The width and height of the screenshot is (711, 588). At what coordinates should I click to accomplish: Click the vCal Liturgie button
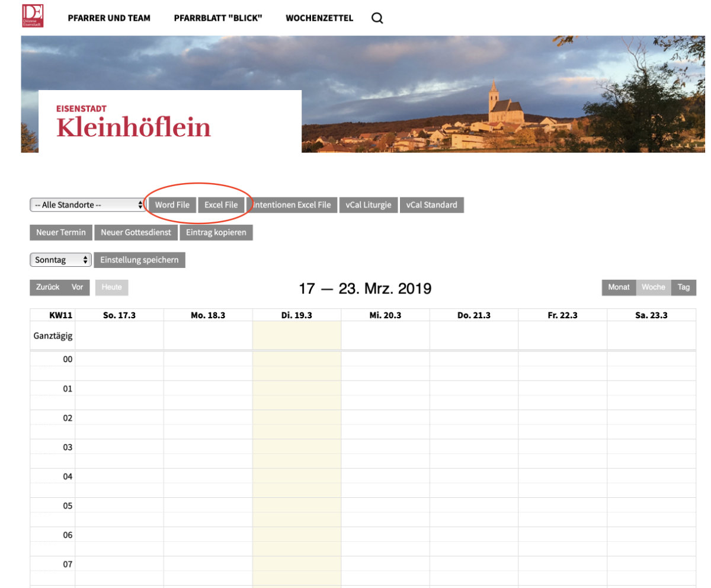369,204
